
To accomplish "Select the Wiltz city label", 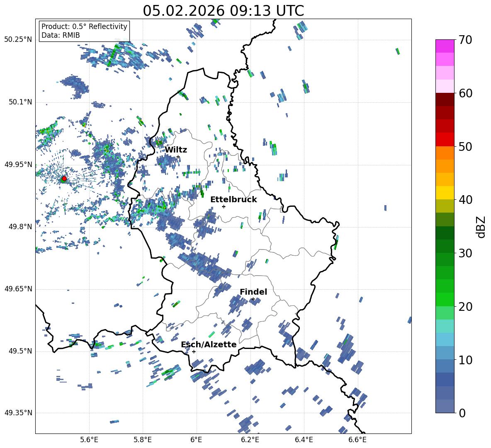I will 176,150.
